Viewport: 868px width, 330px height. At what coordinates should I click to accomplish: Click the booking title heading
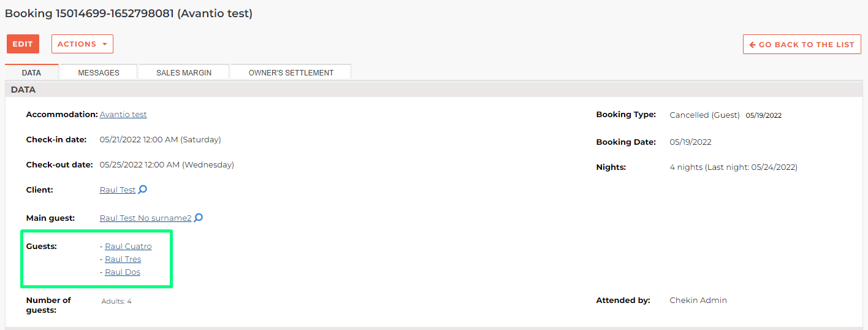point(129,13)
